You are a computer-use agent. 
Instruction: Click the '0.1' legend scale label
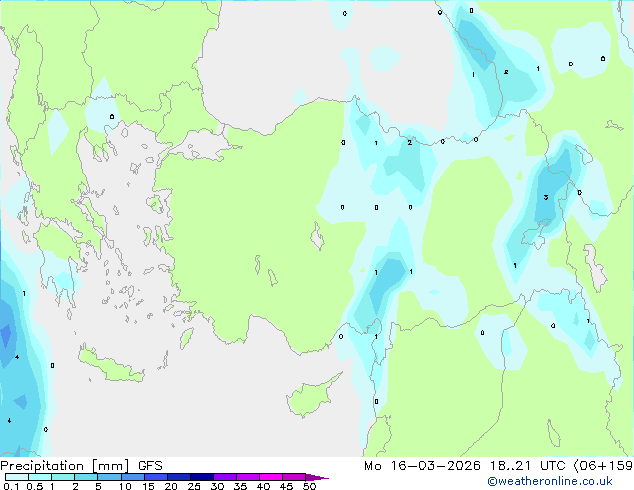11,486
